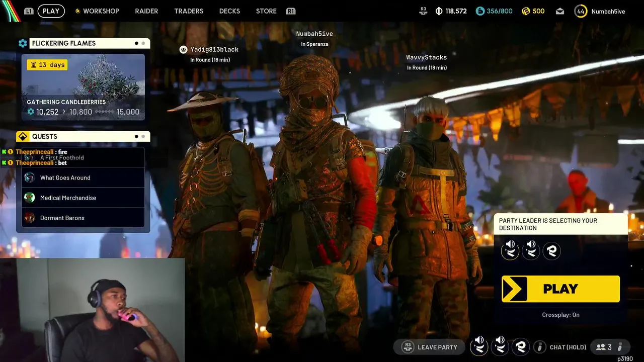Toggle the Crossplay: On setting
This screenshot has height=362, width=644.
(560, 315)
